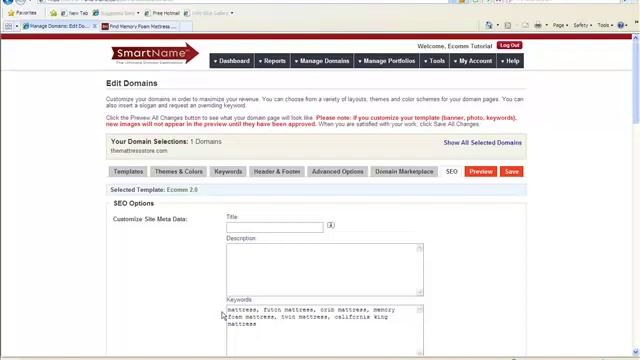Click the add to favorites bar icon
Viewport: 640px width, 360px height.
click(53, 13)
